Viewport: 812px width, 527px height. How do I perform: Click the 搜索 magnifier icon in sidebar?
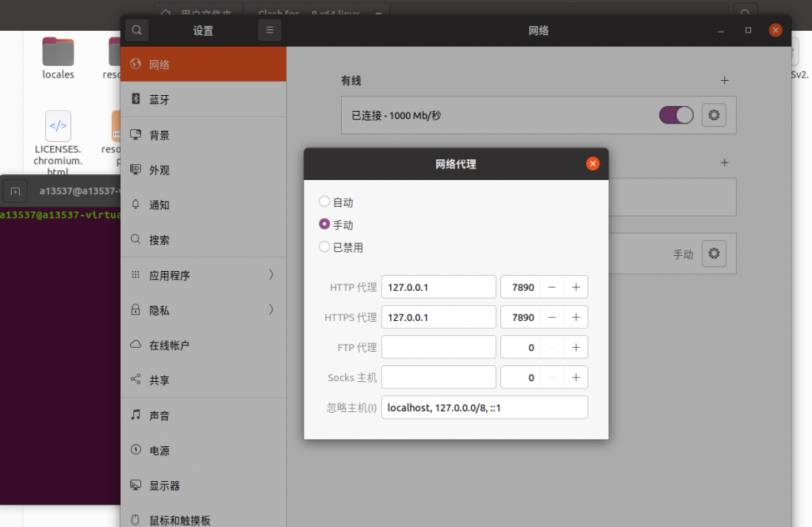(x=136, y=239)
